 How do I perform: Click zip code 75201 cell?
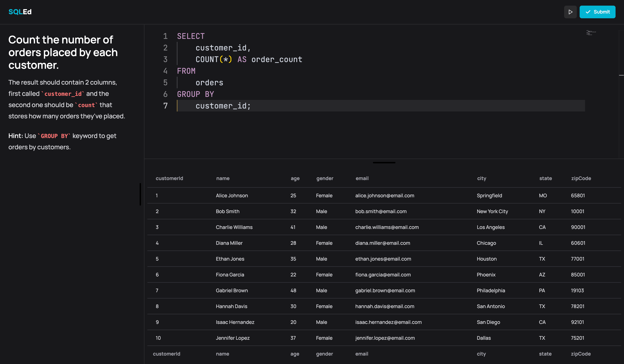point(578,338)
